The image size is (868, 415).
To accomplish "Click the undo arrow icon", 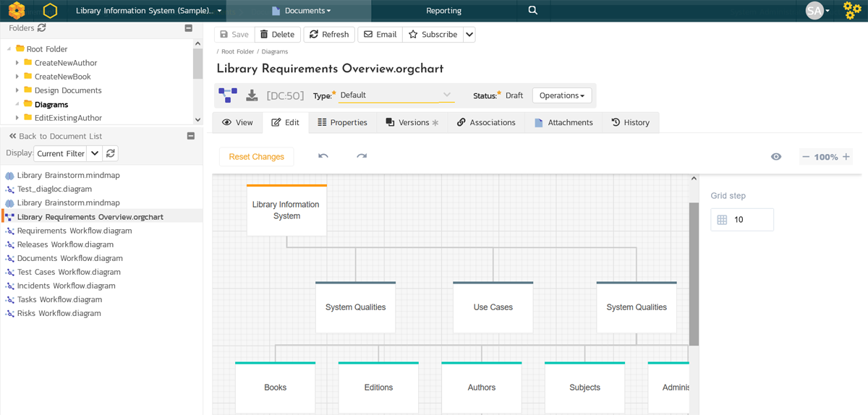I will 323,156.
